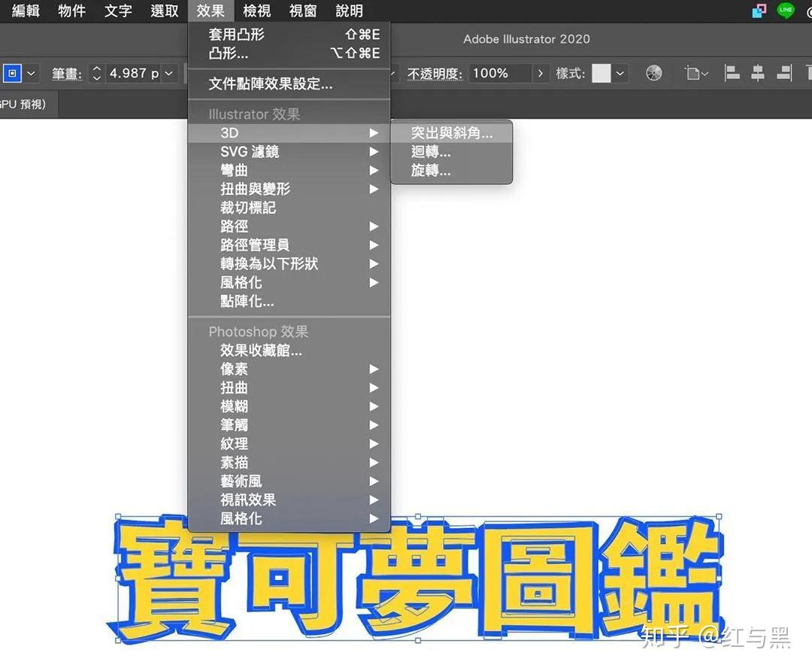Choose 套用凸形 from the effect menu
Screen dimensions: 812x671
coord(289,34)
